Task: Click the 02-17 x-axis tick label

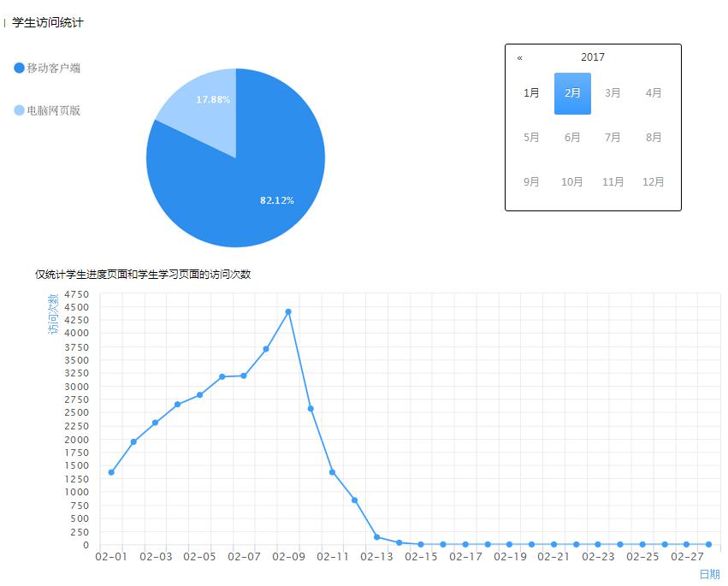Action: [x=465, y=556]
